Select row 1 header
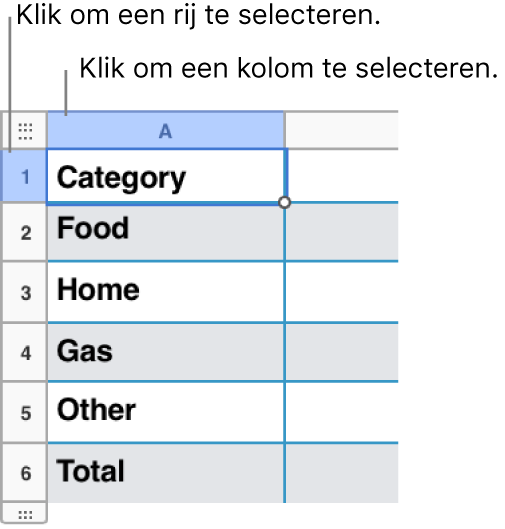The width and height of the screenshot is (505, 529). 24,176
